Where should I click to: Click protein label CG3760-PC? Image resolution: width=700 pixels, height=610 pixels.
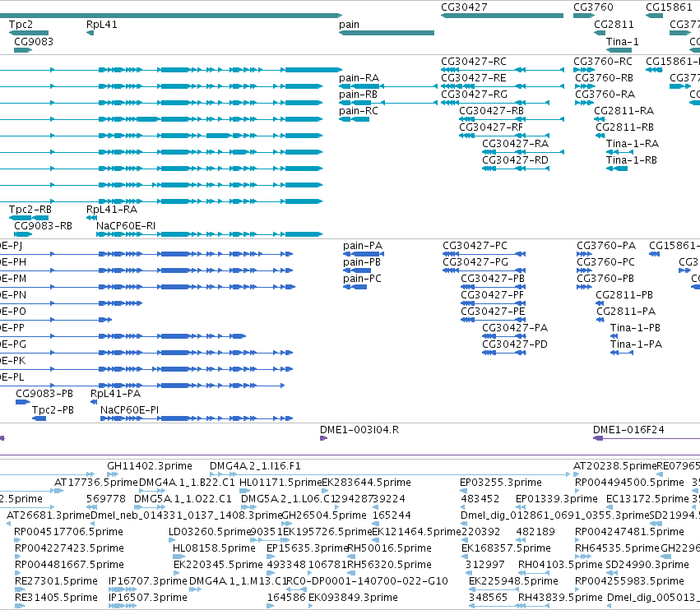pyautogui.click(x=605, y=262)
